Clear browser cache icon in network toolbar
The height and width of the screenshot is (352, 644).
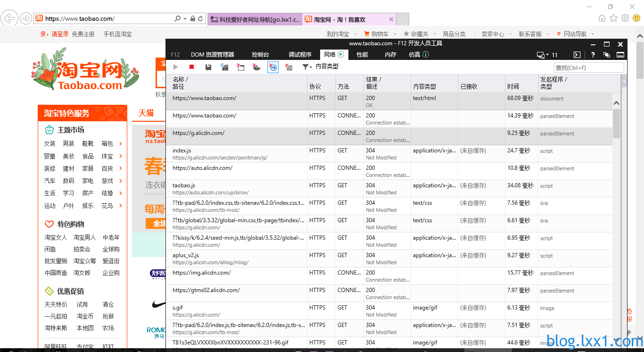coord(240,67)
